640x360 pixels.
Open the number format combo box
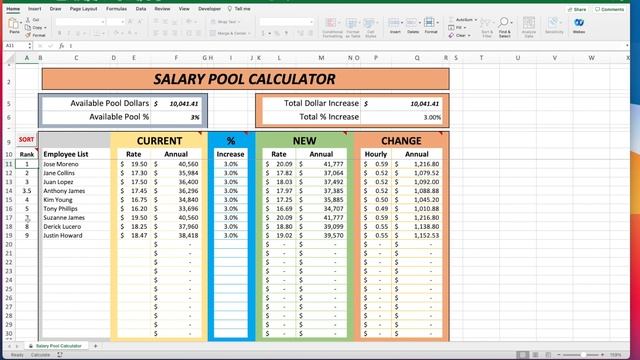pos(287,22)
